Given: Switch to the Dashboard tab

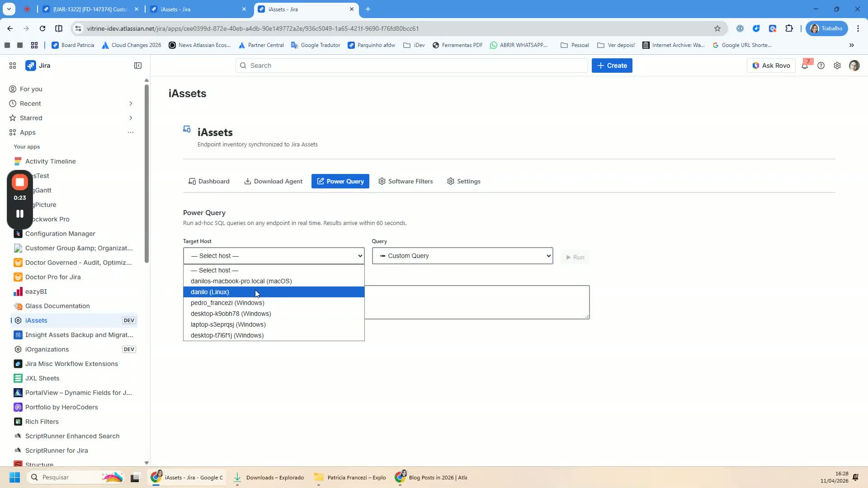Looking at the screenshot, I should pyautogui.click(x=209, y=181).
